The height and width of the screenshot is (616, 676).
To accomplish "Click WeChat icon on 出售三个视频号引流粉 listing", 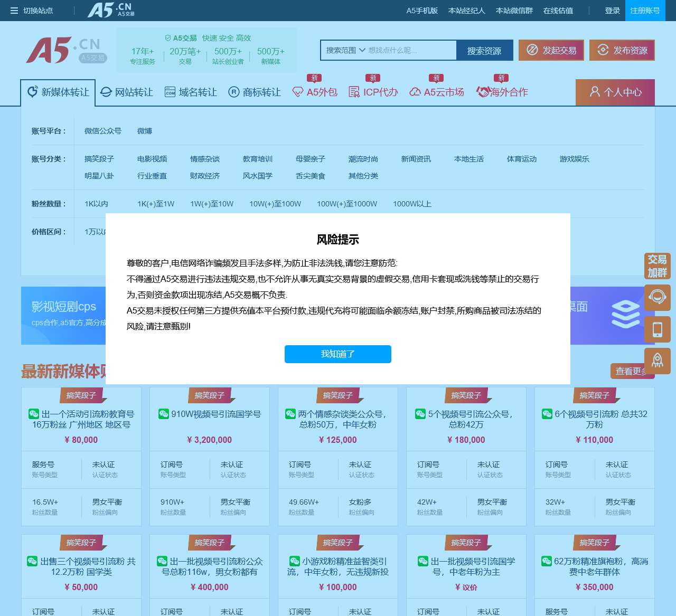I will click(x=32, y=561).
